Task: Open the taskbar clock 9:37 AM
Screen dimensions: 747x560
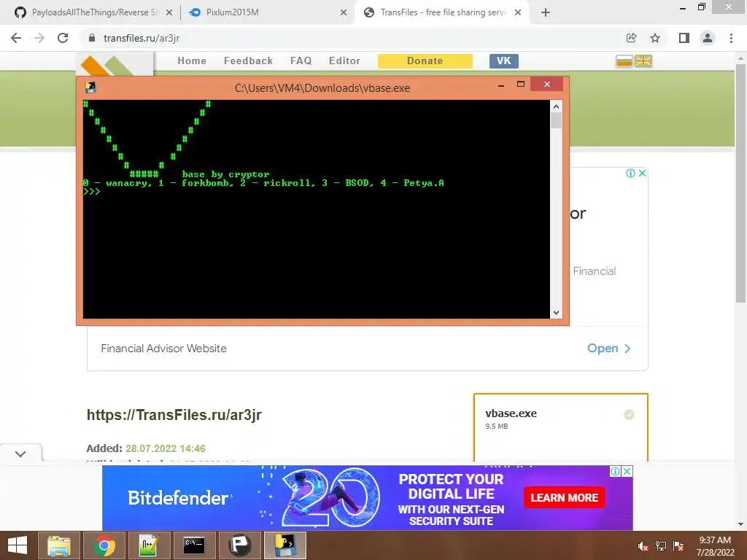Action: 715,546
